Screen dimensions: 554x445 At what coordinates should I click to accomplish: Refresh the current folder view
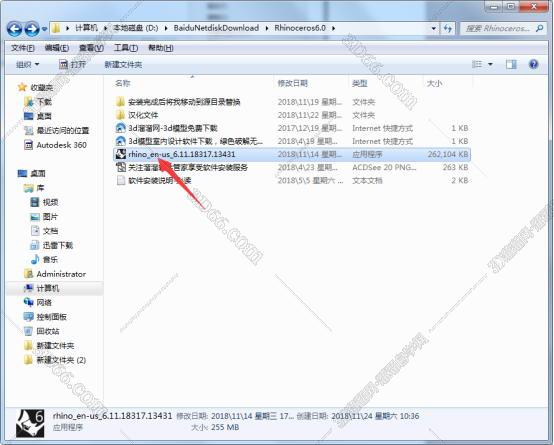(448, 28)
